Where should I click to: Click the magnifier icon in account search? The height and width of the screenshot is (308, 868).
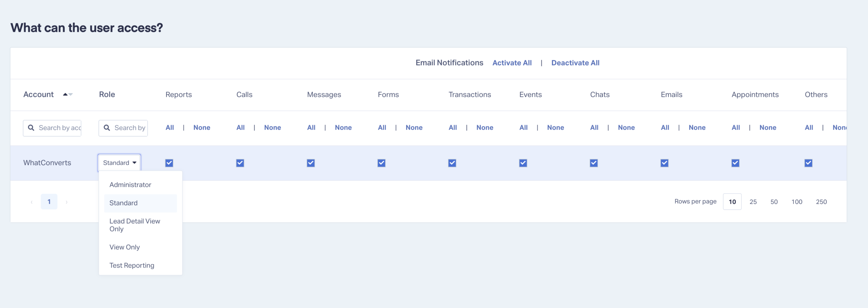tap(31, 128)
